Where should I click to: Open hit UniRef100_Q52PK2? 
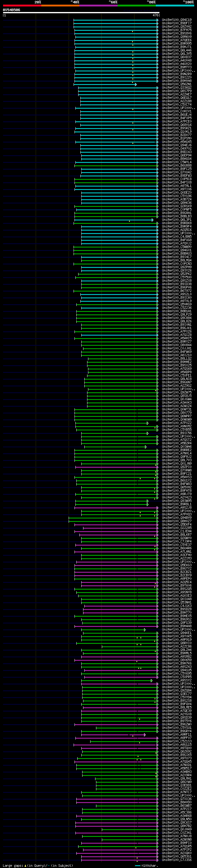(x=177, y=274)
